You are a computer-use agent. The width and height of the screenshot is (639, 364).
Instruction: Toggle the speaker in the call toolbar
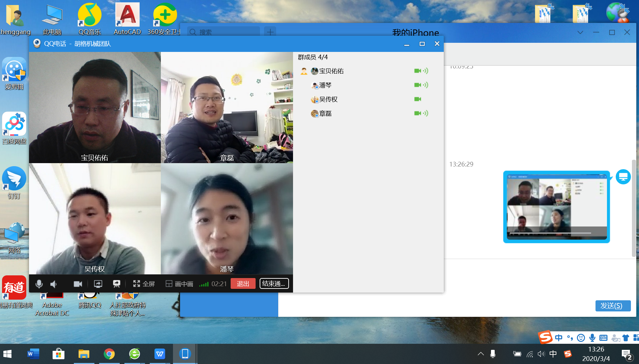[x=54, y=284]
